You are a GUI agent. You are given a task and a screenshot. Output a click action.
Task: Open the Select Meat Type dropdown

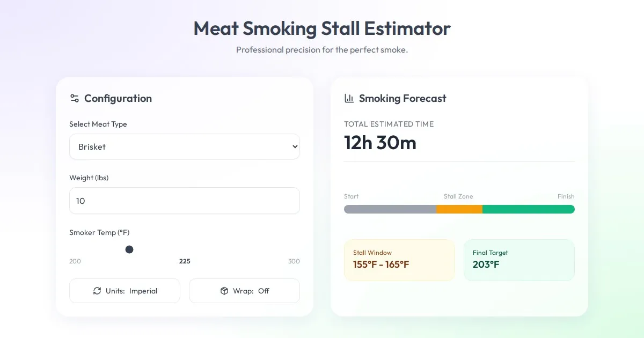click(184, 146)
